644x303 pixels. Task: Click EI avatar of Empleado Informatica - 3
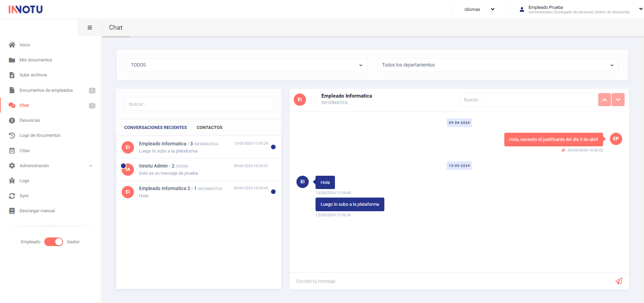pyautogui.click(x=128, y=147)
